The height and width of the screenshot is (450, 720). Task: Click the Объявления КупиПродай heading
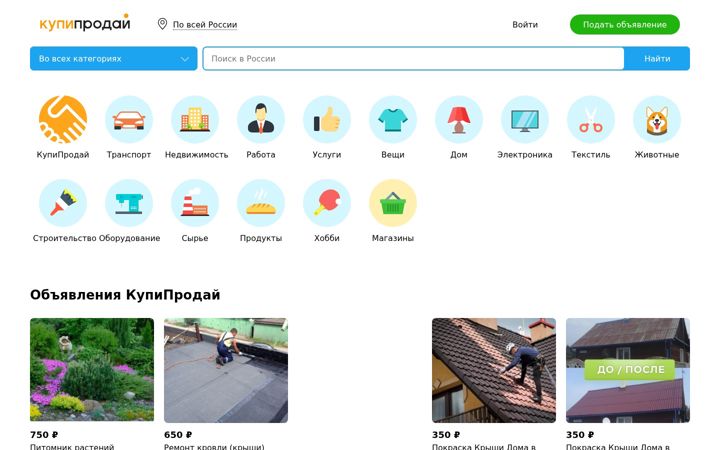(x=125, y=294)
